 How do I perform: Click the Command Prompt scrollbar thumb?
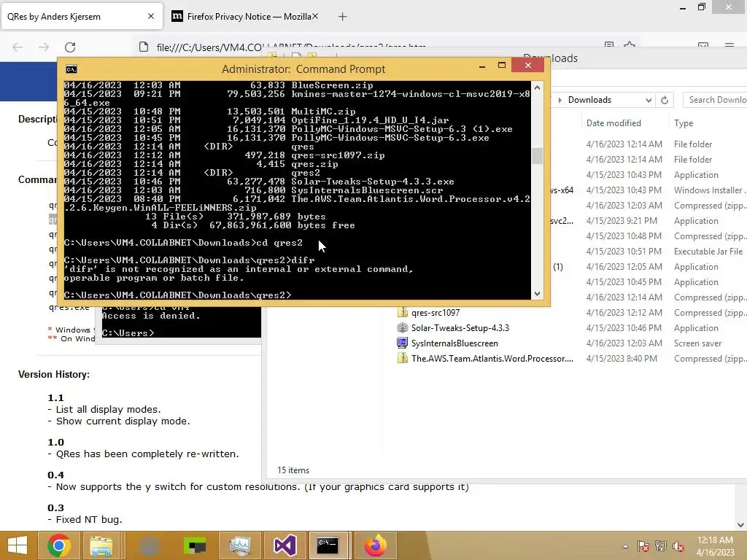(538, 156)
